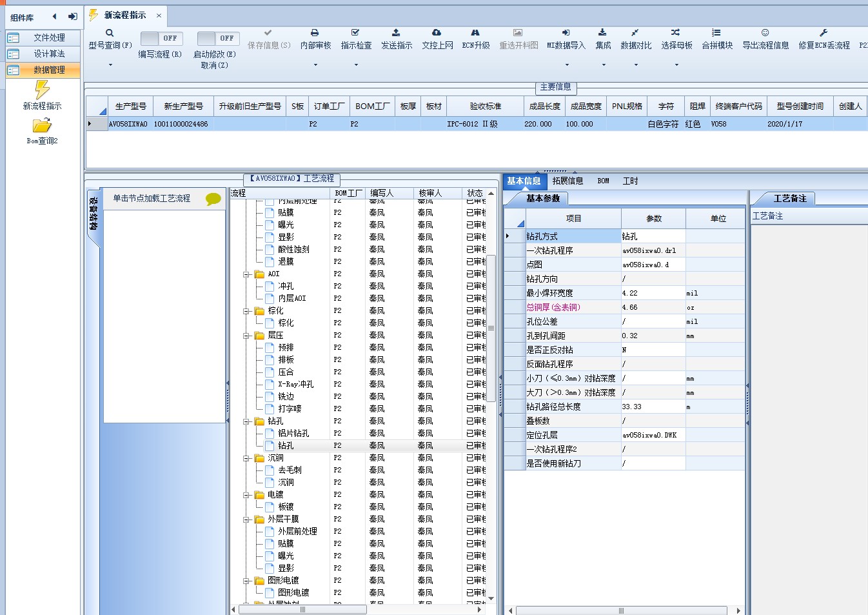Click 文控上网 cloud icon
This screenshot has height=615, width=868.
(x=437, y=32)
